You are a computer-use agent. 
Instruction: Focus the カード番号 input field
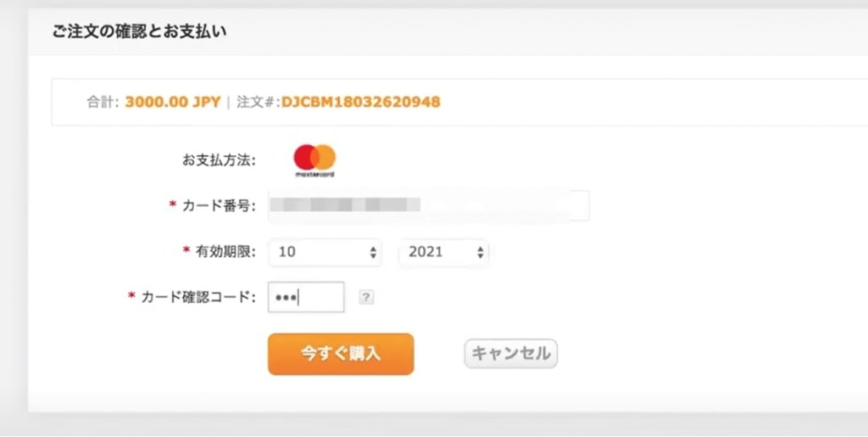coord(428,206)
